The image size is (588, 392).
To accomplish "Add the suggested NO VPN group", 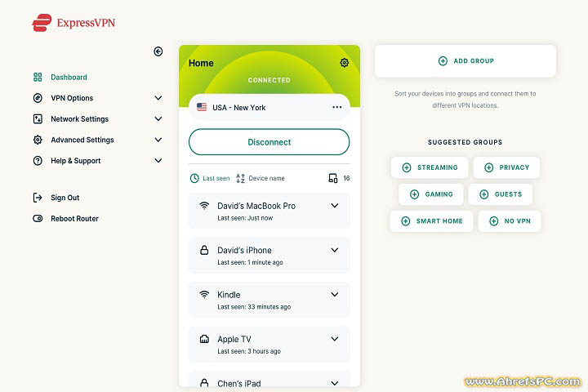I will [510, 221].
